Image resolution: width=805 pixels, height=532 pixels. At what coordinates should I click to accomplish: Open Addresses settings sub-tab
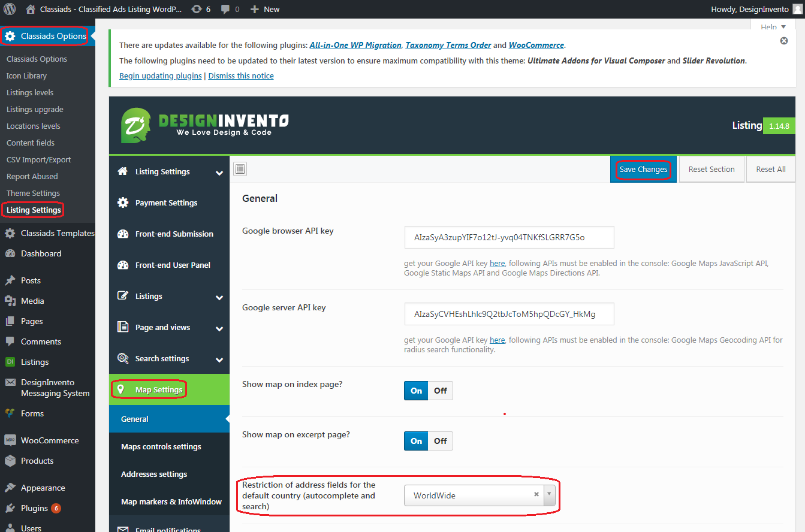tap(169, 474)
